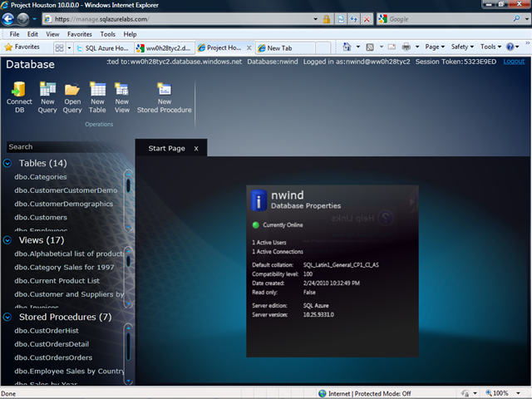Open the Tools menu in menu bar
Screen dimensions: 532x399
coord(108,34)
